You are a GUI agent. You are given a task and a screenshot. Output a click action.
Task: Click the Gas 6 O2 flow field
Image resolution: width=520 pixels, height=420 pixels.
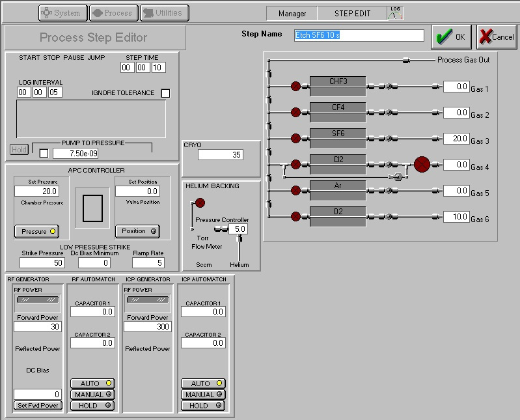(456, 217)
